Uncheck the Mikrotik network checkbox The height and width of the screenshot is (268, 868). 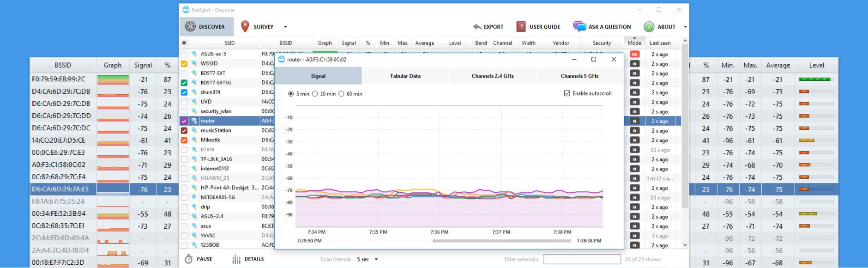click(184, 140)
